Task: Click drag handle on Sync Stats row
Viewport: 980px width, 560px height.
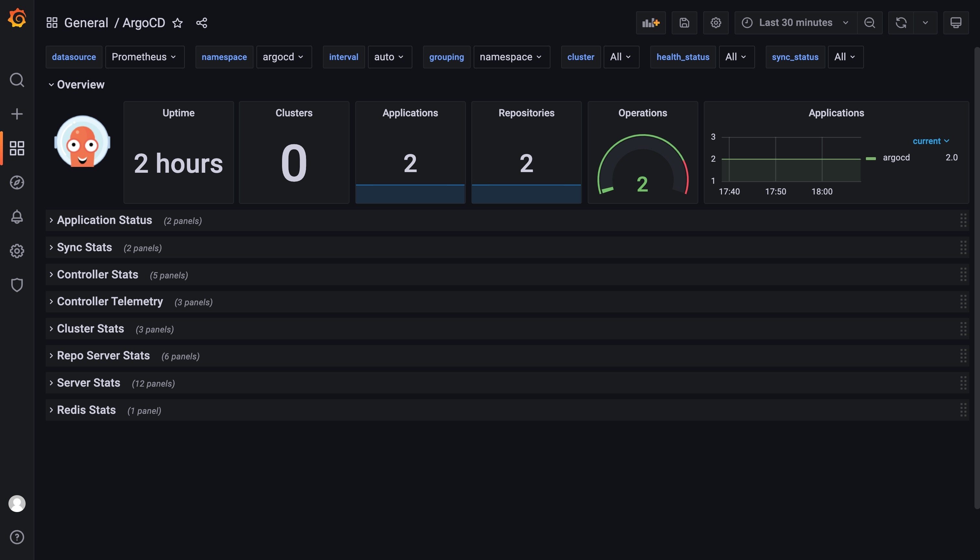Action: coord(963,247)
